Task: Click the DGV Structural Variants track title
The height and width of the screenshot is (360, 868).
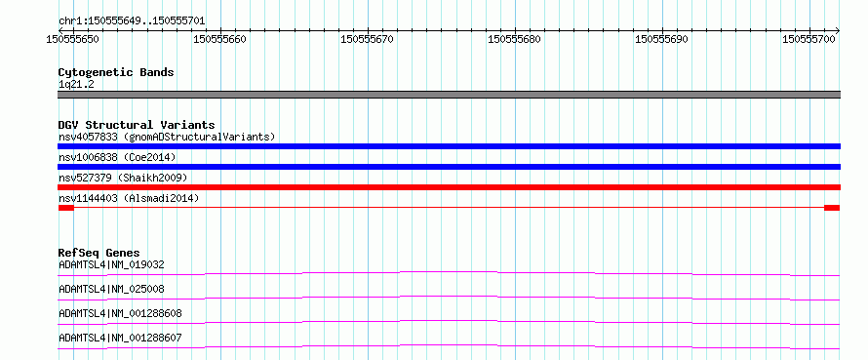Action: 137,125
